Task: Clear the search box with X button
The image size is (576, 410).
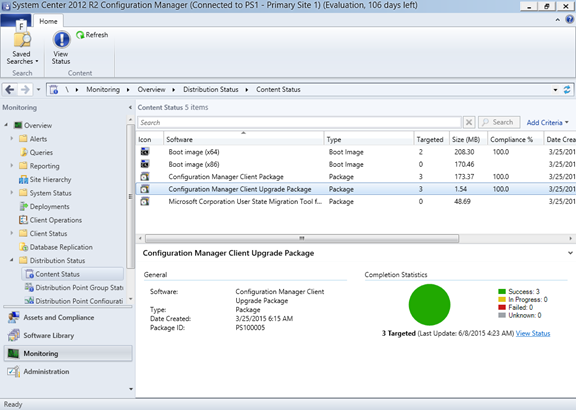Action: click(x=469, y=122)
